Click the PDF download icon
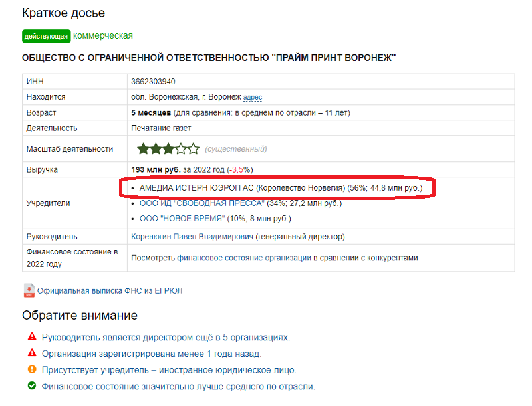532x406 pixels. [29, 290]
